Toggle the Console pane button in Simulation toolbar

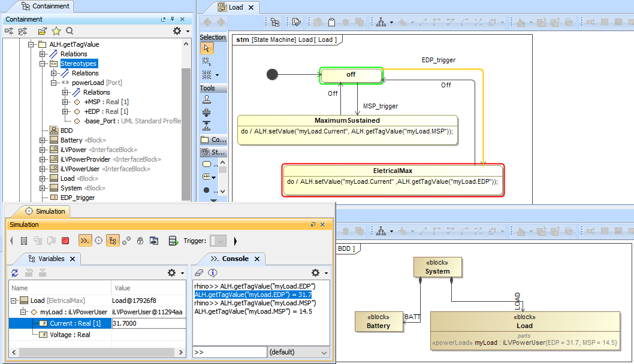[84, 241]
